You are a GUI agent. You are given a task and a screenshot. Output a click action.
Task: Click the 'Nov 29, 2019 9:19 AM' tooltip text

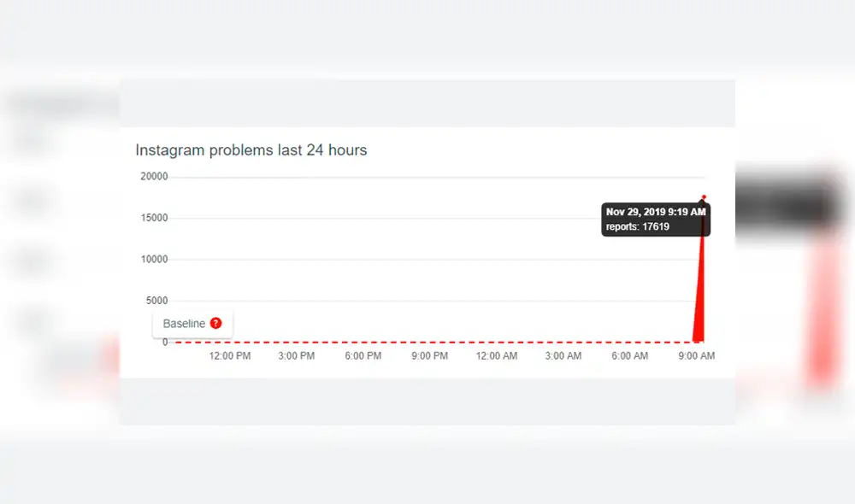click(x=656, y=212)
